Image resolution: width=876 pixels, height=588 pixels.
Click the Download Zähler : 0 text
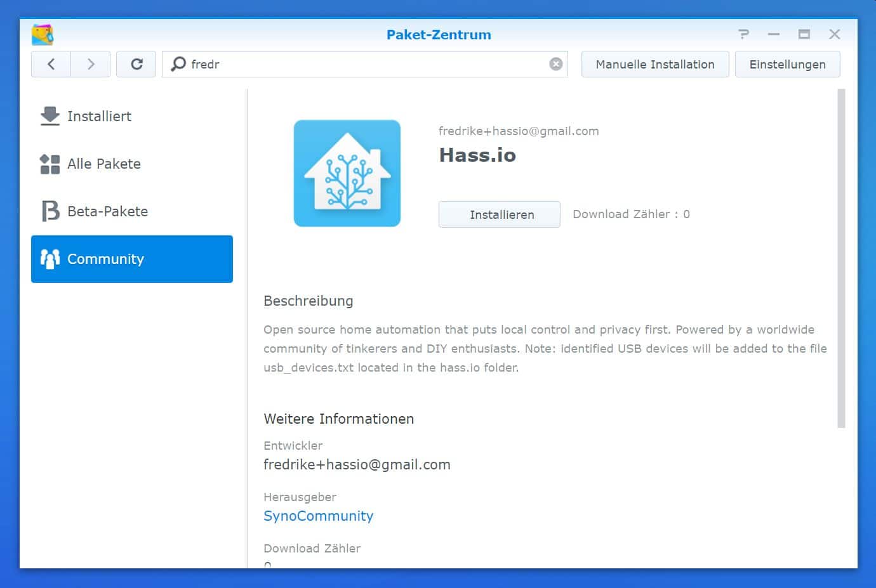pos(631,214)
